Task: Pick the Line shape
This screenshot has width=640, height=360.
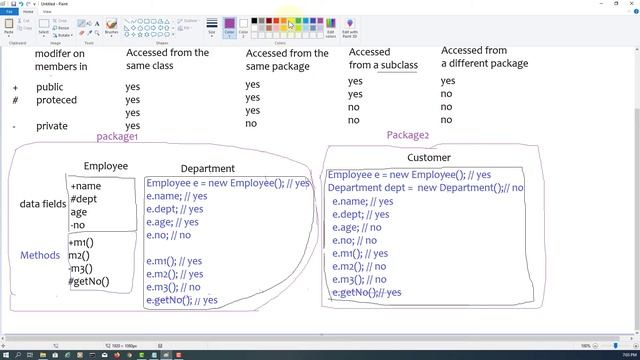Action: [127, 21]
